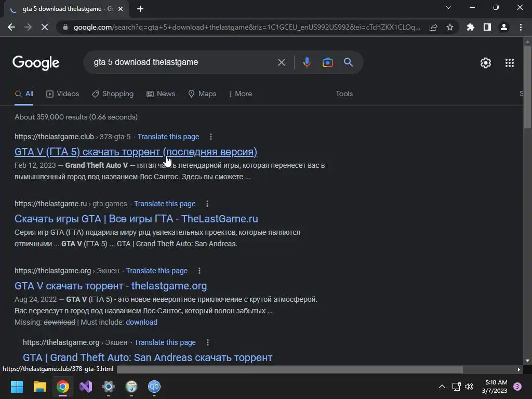This screenshot has width=532, height=399.
Task: Switch to Videos results tab
Action: [62, 94]
